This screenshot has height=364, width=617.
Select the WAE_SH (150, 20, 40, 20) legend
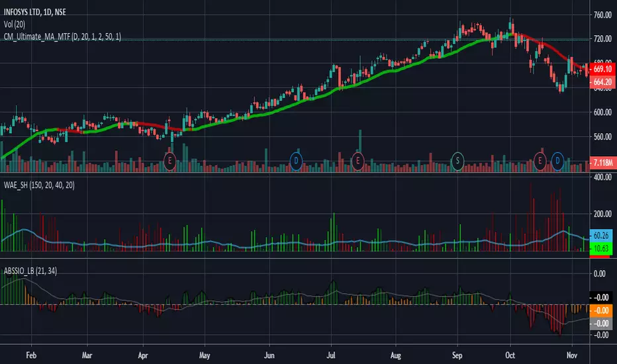tap(39, 185)
